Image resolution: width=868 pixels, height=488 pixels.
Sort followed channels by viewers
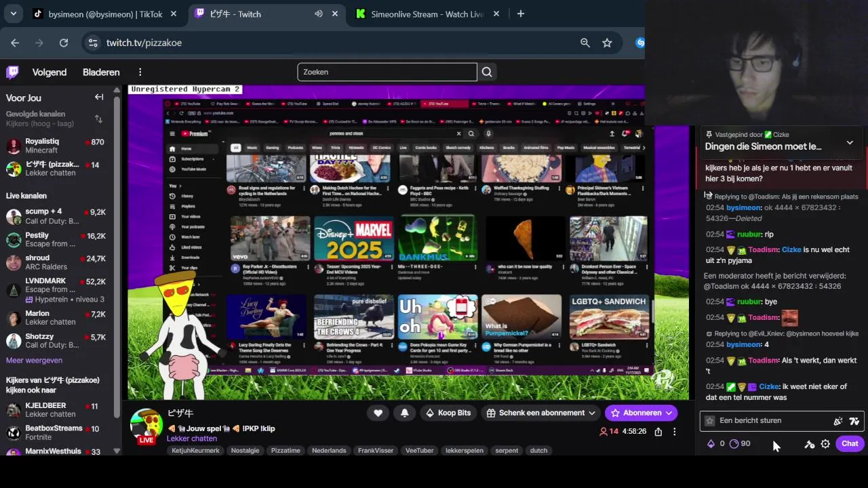click(98, 119)
